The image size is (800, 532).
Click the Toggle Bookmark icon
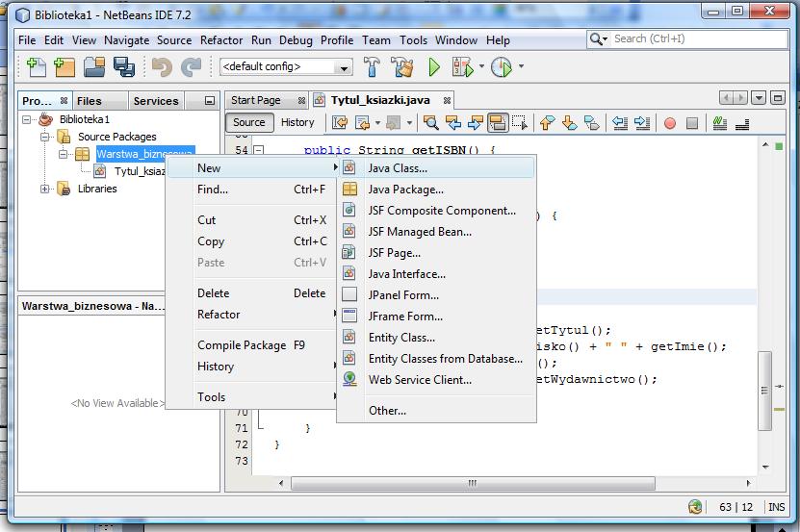(592, 123)
